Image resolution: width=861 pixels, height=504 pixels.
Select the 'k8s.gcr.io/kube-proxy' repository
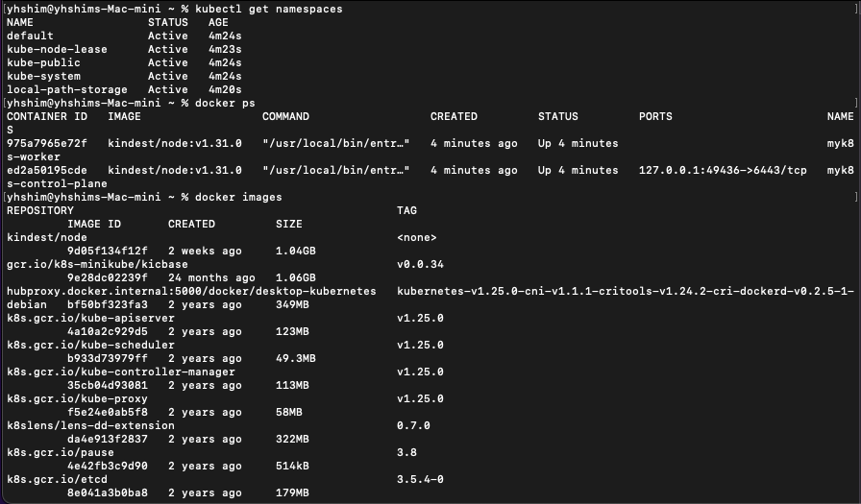pyautogui.click(x=78, y=398)
